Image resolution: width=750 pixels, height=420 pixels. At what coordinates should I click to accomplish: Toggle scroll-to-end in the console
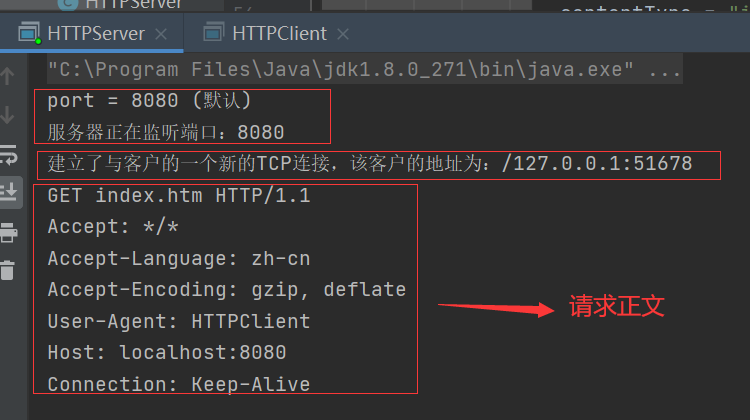click(9, 192)
